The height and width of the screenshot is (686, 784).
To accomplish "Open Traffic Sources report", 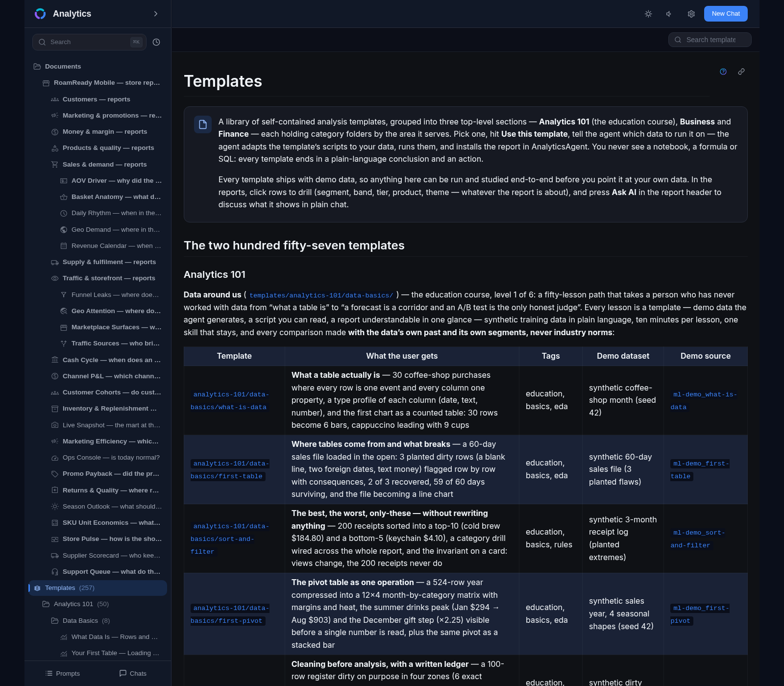I will point(111,343).
